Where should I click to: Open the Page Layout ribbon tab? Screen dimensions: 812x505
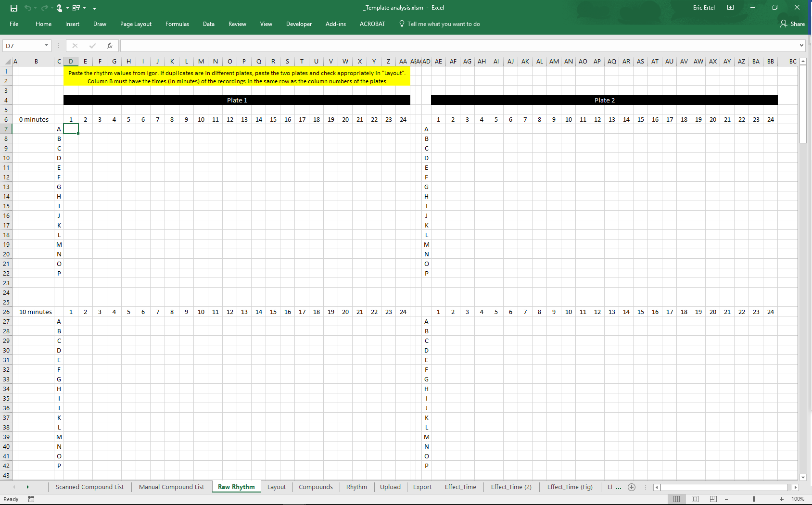pos(136,24)
